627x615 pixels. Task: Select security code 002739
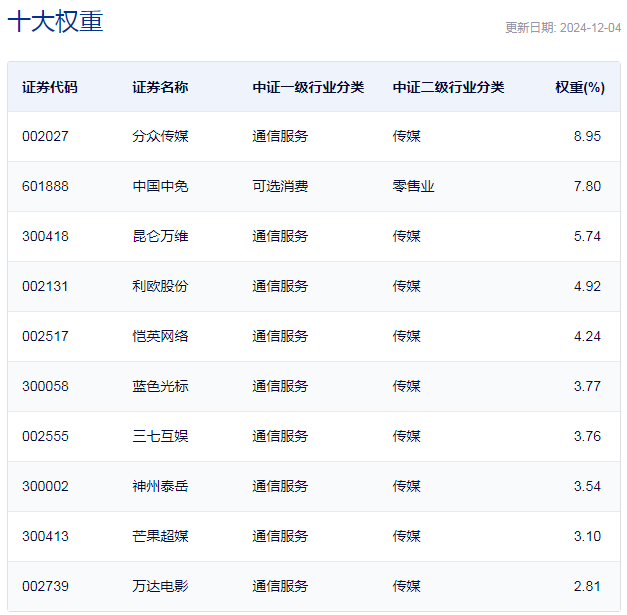pos(45,586)
